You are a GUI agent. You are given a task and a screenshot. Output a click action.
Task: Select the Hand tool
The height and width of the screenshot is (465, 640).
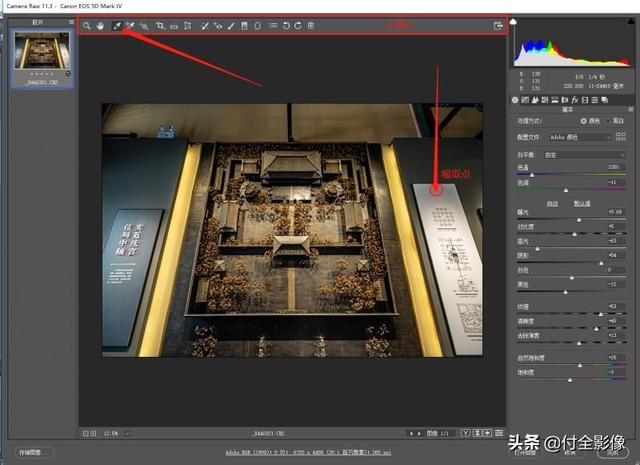[102, 25]
